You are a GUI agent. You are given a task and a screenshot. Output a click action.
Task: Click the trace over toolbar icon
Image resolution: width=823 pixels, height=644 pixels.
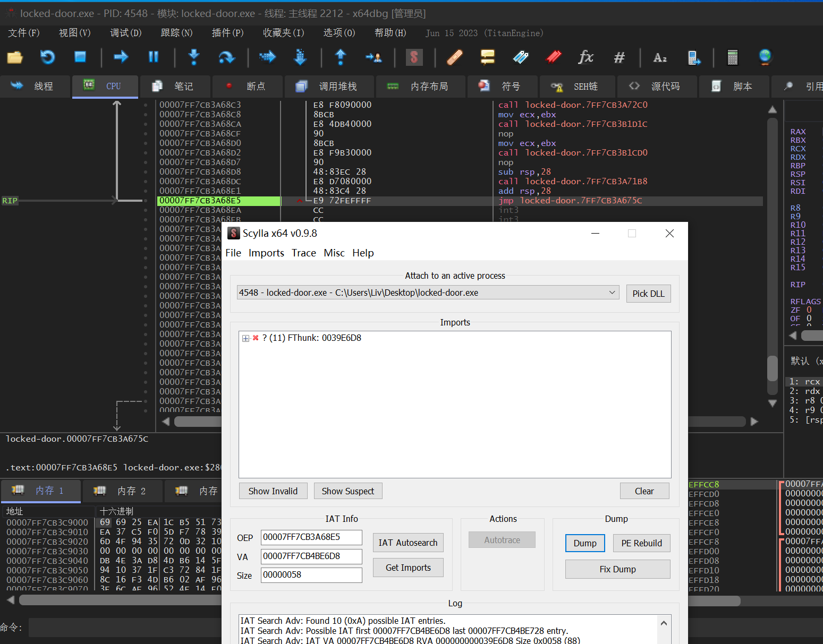click(x=300, y=57)
